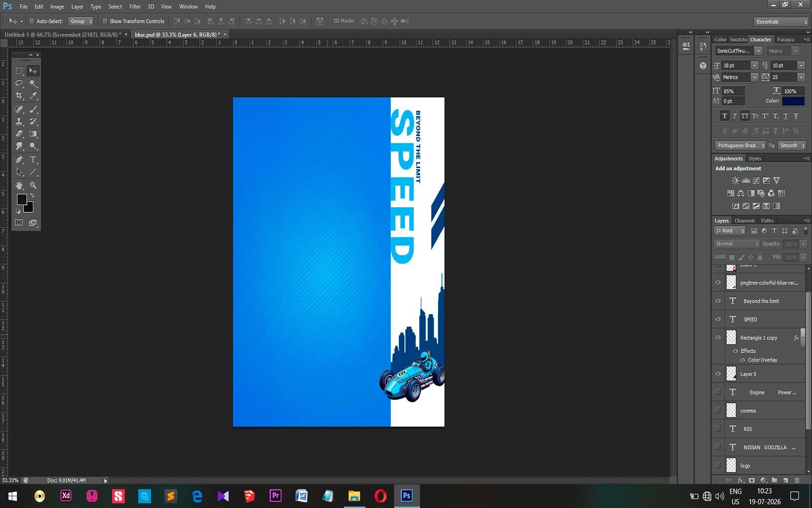Open the language dropdown
The image size is (812, 508).
point(740,145)
